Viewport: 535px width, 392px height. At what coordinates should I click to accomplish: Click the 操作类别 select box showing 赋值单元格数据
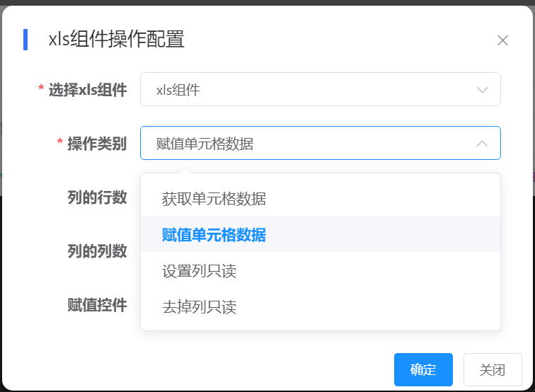[311, 144]
